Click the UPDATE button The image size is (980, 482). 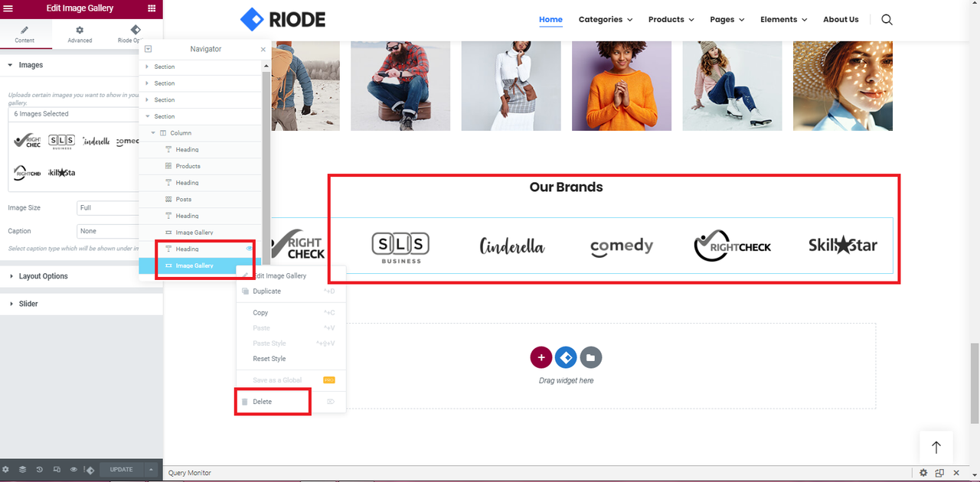tap(121, 470)
